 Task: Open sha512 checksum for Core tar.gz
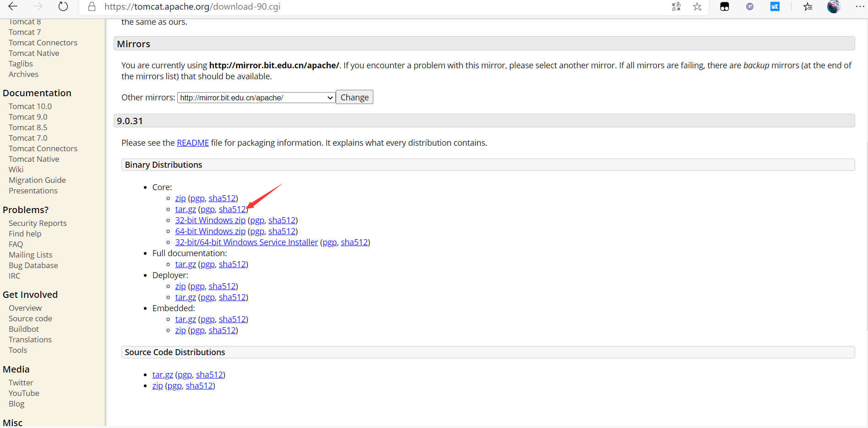click(x=232, y=209)
